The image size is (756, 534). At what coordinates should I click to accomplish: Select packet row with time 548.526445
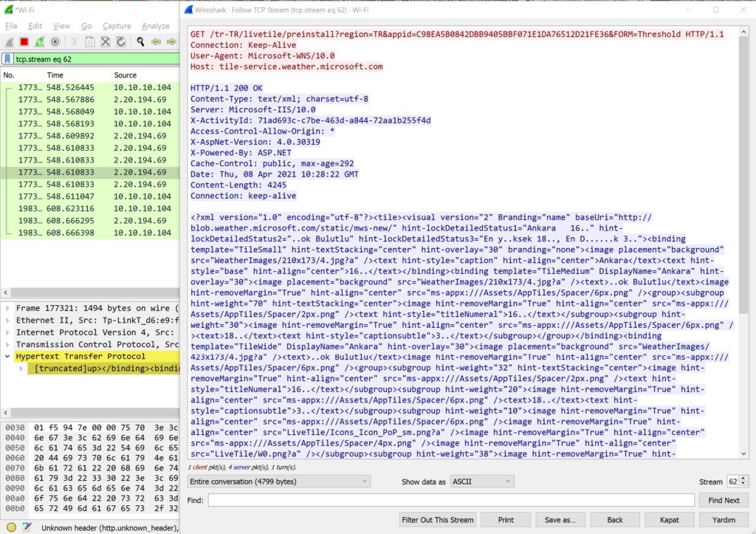pos(90,87)
